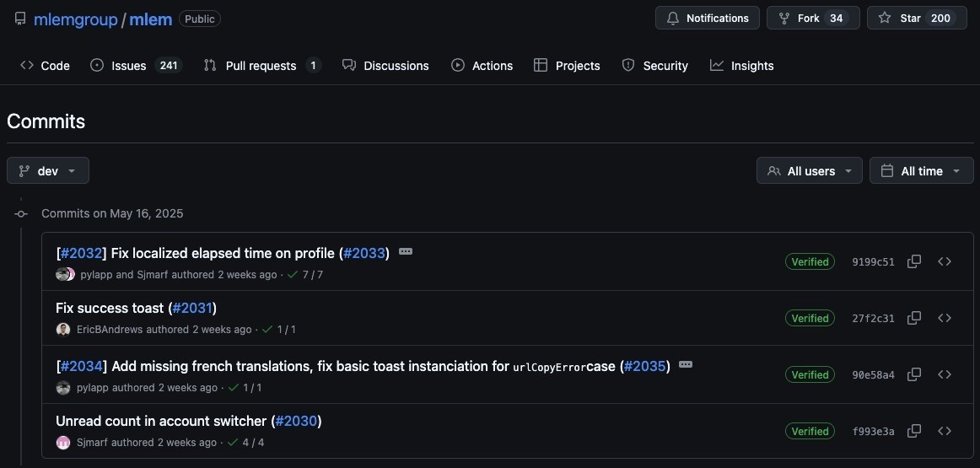The image size is (980, 468).
Task: Expand description ellipsis on #2035 commit
Action: [686, 364]
